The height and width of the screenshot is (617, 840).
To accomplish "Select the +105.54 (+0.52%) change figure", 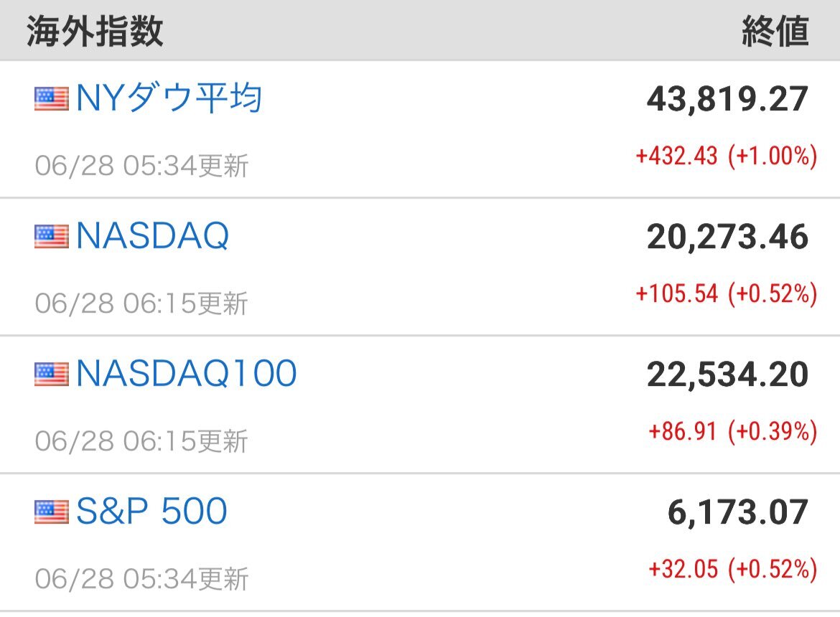I will (x=727, y=293).
